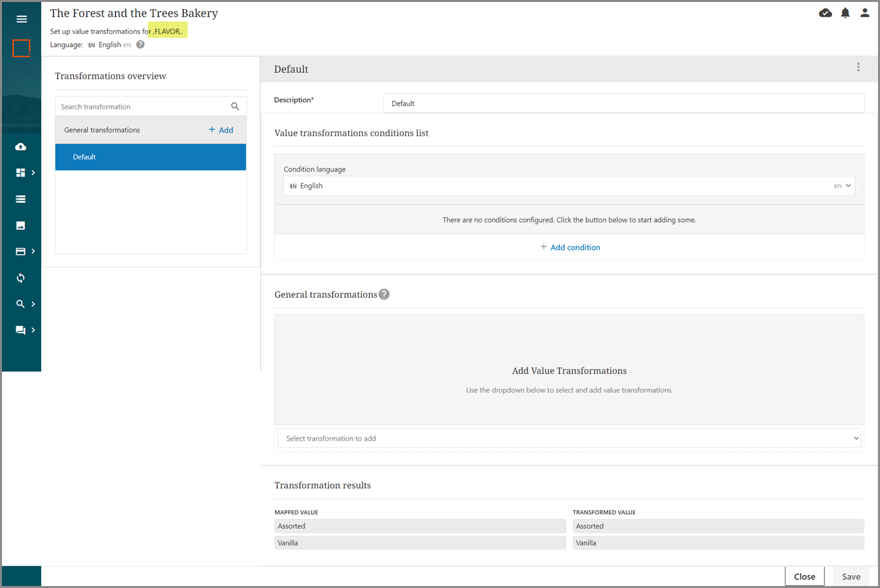Image resolution: width=880 pixels, height=588 pixels.
Task: Open the three-dot menu for Default
Action: point(858,67)
